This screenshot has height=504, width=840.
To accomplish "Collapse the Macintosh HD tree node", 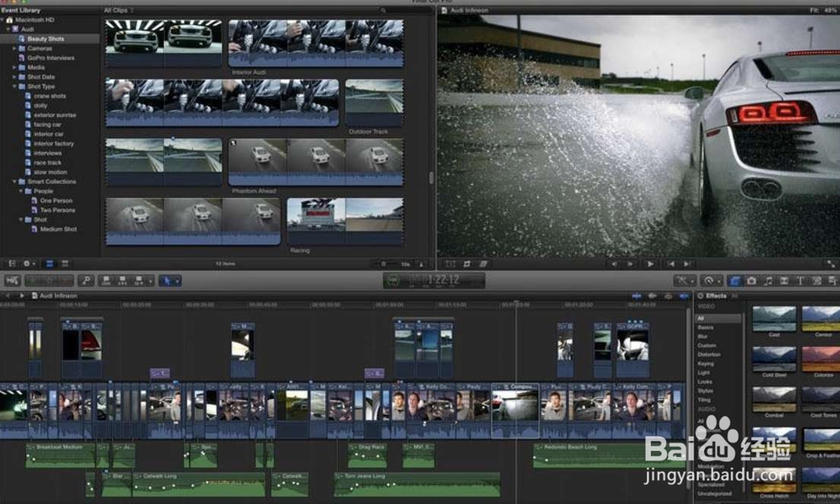I will [x=3, y=20].
